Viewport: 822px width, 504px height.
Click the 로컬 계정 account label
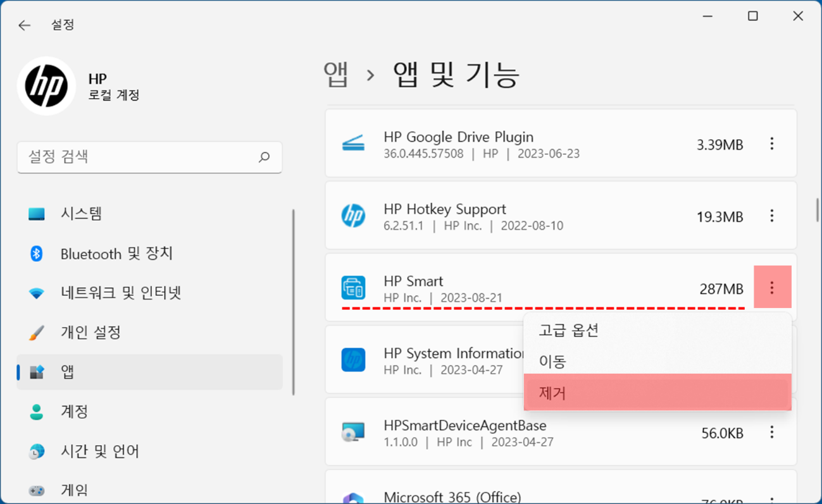point(114,95)
